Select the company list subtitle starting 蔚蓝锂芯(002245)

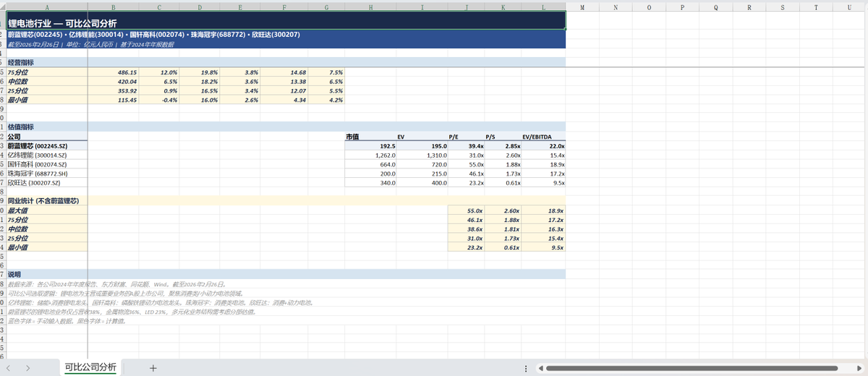coord(286,35)
